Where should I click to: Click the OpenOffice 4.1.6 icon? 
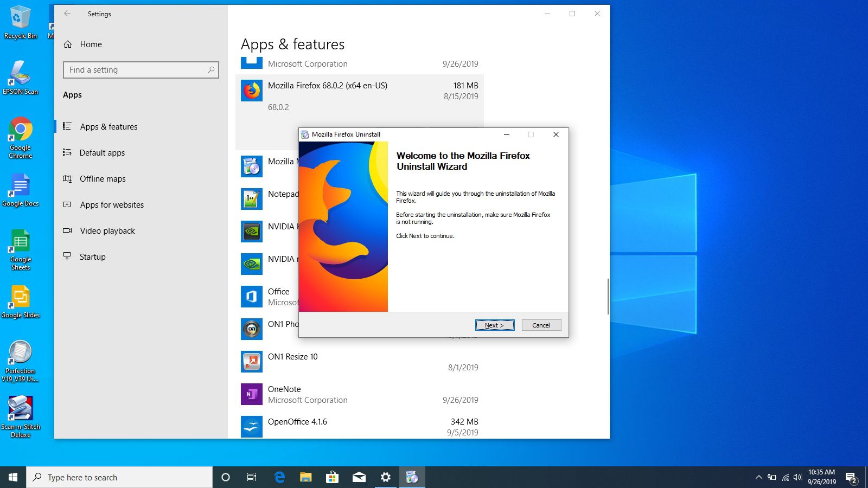(252, 427)
